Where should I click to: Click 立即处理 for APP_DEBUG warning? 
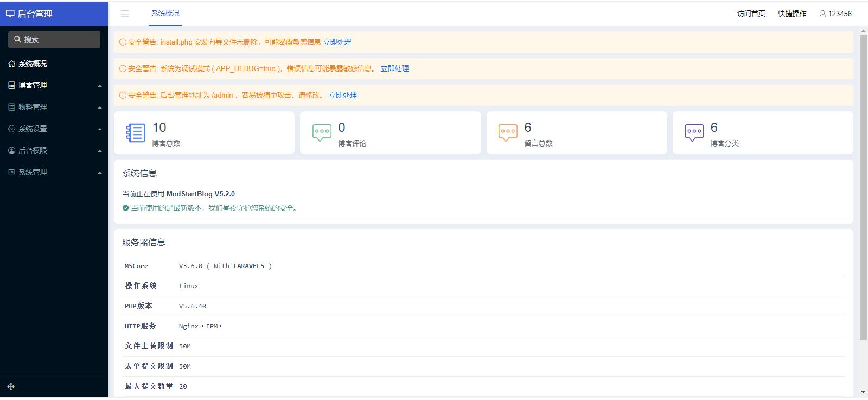[394, 68]
